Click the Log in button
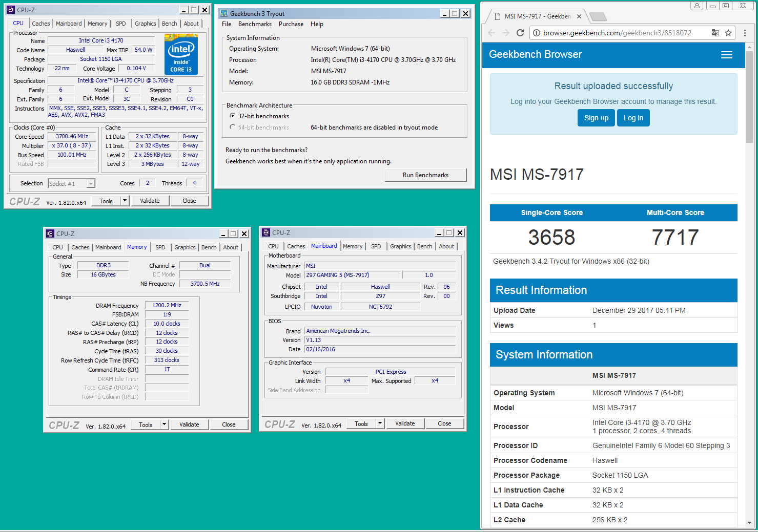Screen dimensions: 758x532 click(x=633, y=118)
